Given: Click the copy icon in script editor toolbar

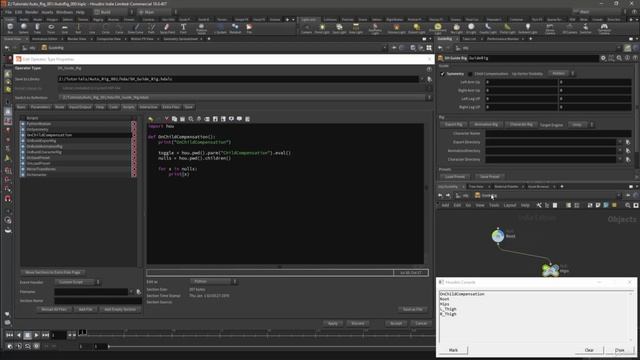Looking at the screenshot, I should tap(175, 119).
